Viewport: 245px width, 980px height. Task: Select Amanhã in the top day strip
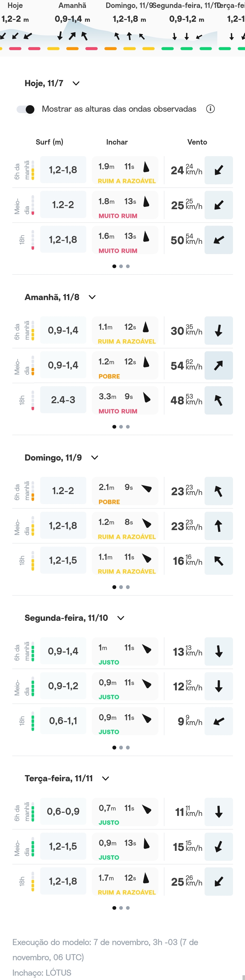(72, 6)
